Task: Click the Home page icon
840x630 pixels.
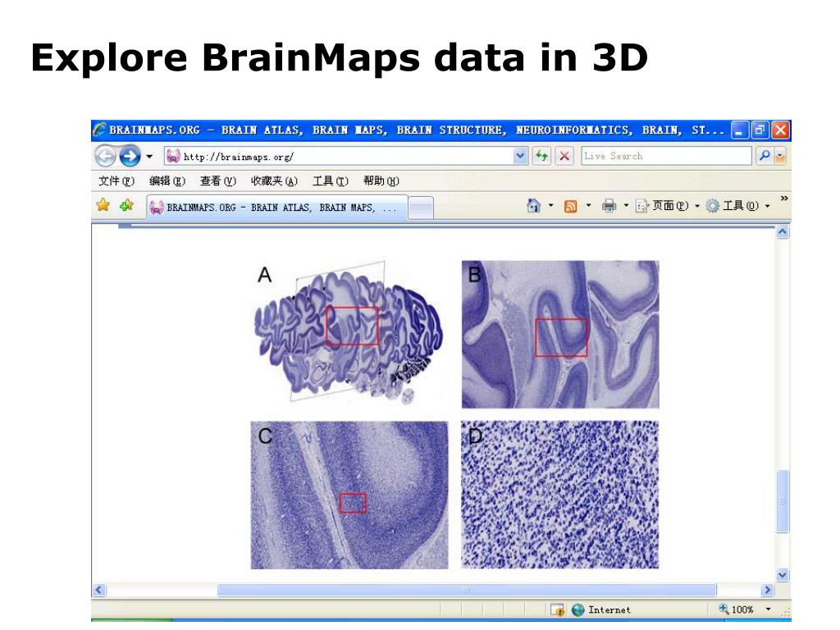Action: pos(533,206)
